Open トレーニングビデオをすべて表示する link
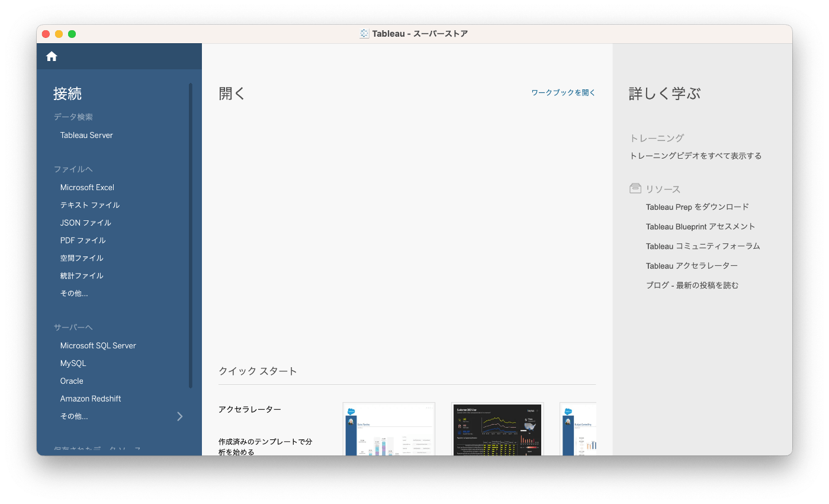 coord(696,156)
